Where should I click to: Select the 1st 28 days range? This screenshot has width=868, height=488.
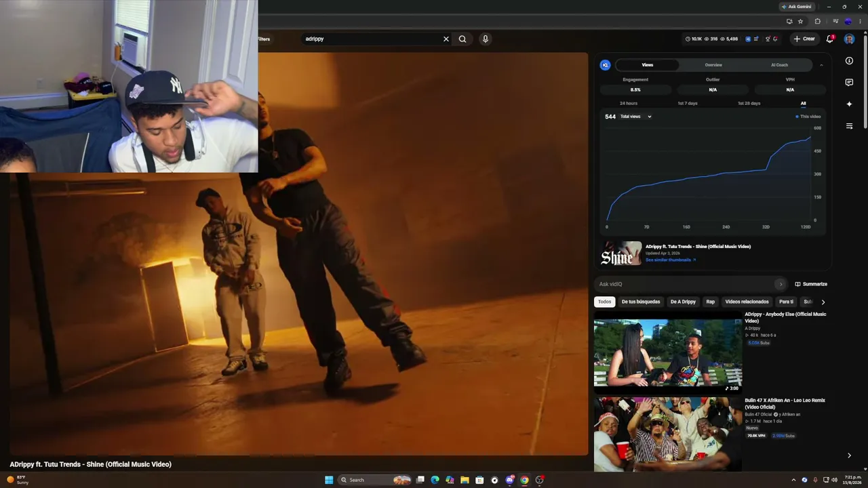click(749, 104)
